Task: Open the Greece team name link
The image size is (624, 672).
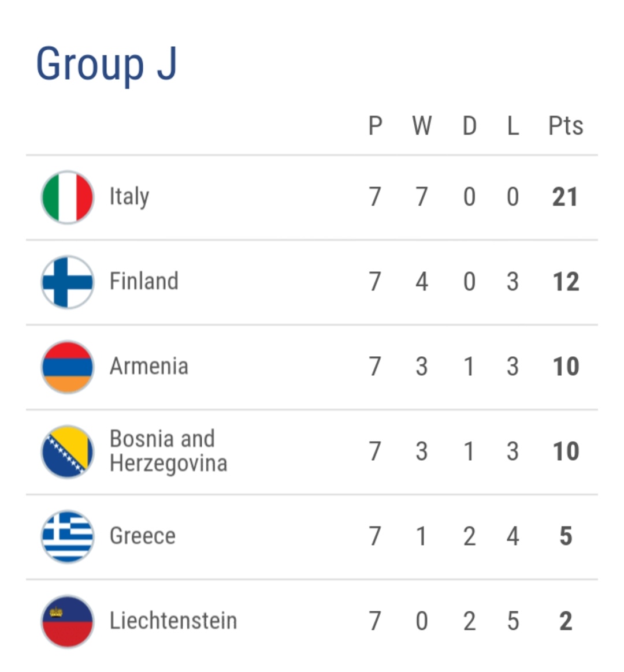Action: click(x=143, y=536)
